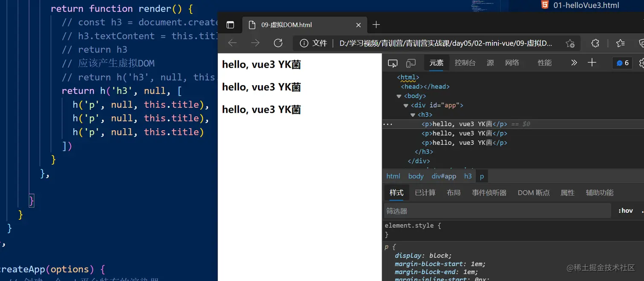The image size is (644, 281).
Task: Switch to the 元素 DevTools tab
Action: pos(437,63)
